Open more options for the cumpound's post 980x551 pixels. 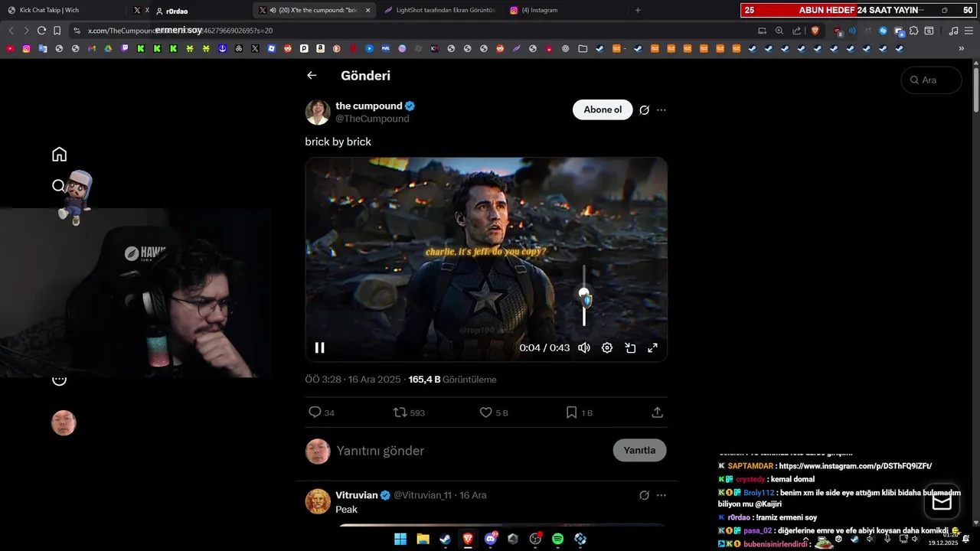point(661,110)
